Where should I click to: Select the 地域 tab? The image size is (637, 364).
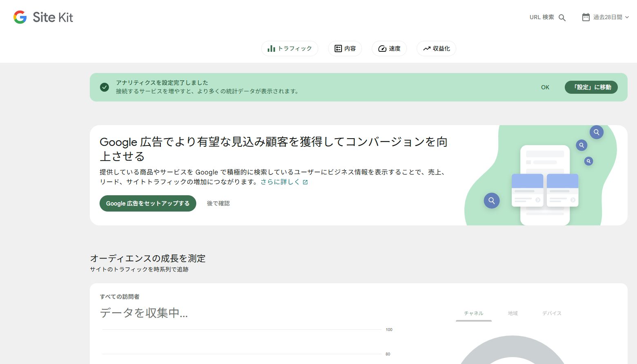tap(513, 313)
